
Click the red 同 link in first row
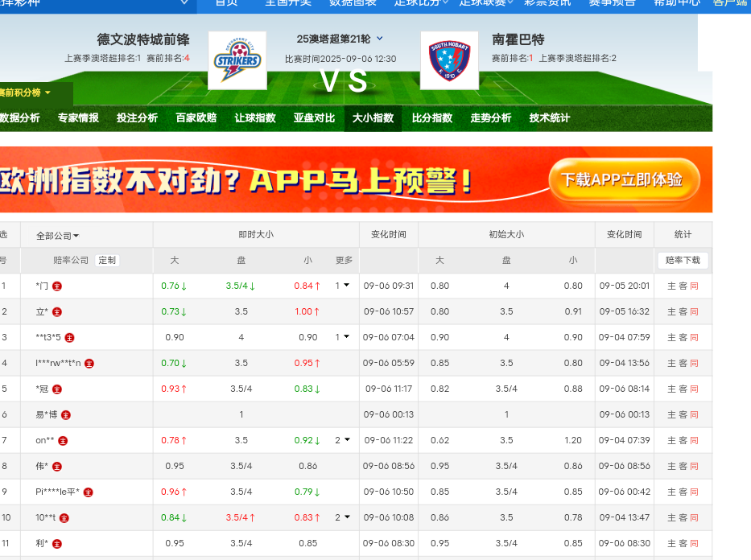pos(694,286)
